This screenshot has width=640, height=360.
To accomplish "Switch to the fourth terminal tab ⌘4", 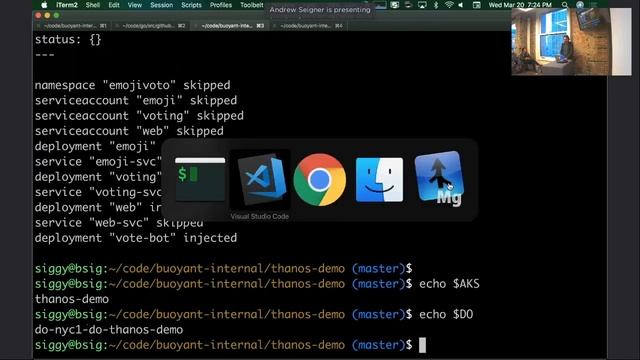I will 308,26.
